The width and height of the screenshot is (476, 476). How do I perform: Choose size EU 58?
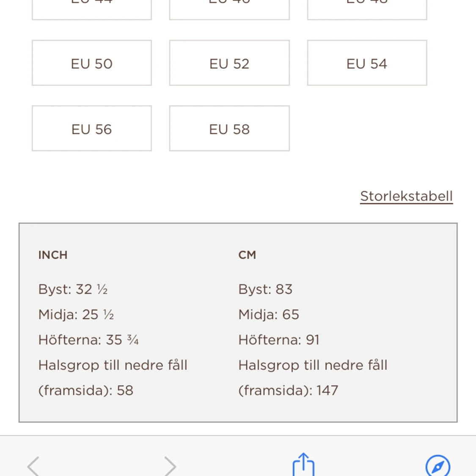(x=229, y=129)
